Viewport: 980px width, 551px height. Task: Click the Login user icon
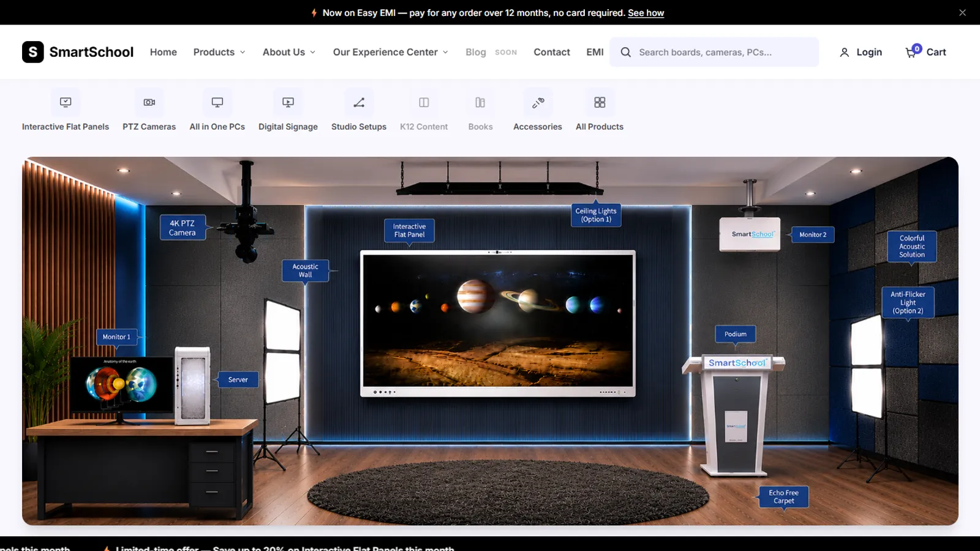844,53
